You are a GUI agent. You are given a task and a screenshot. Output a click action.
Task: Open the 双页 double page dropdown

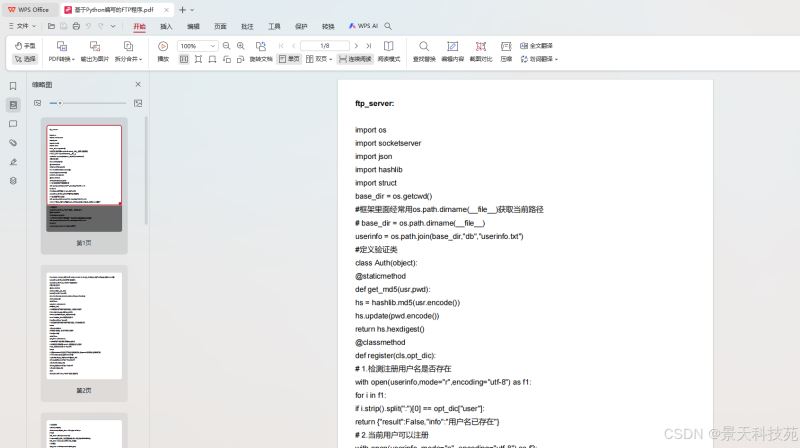(319, 59)
